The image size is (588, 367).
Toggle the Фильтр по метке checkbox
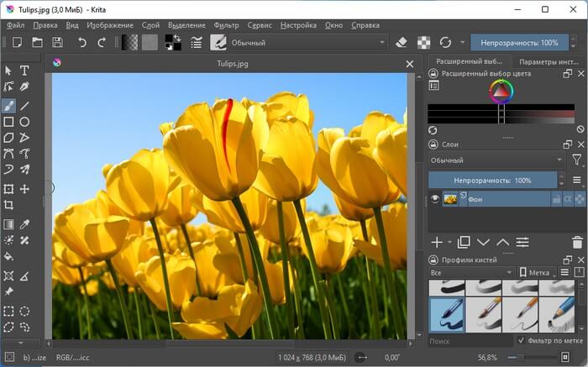click(x=521, y=340)
